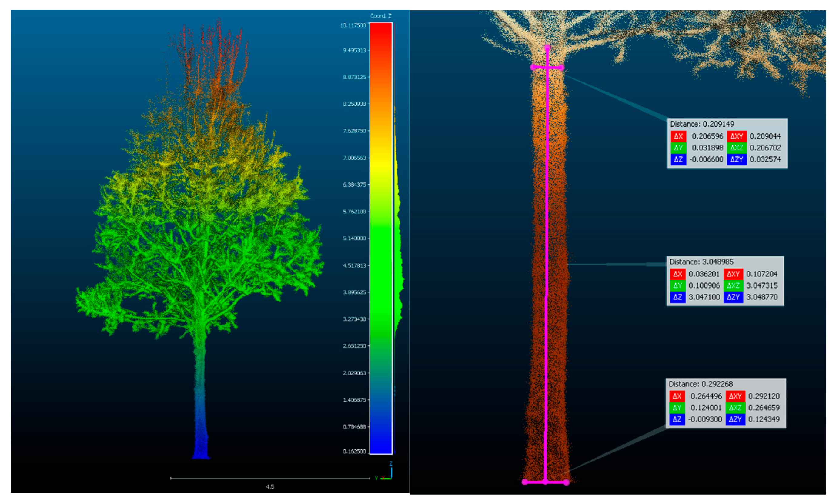This screenshot has height=504, width=836.
Task: Click the 5.140000 scale tick label
Action: click(354, 239)
